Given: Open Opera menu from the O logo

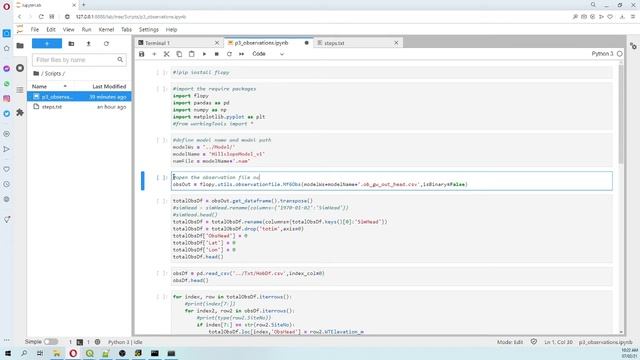Looking at the screenshot, I should point(6,6).
